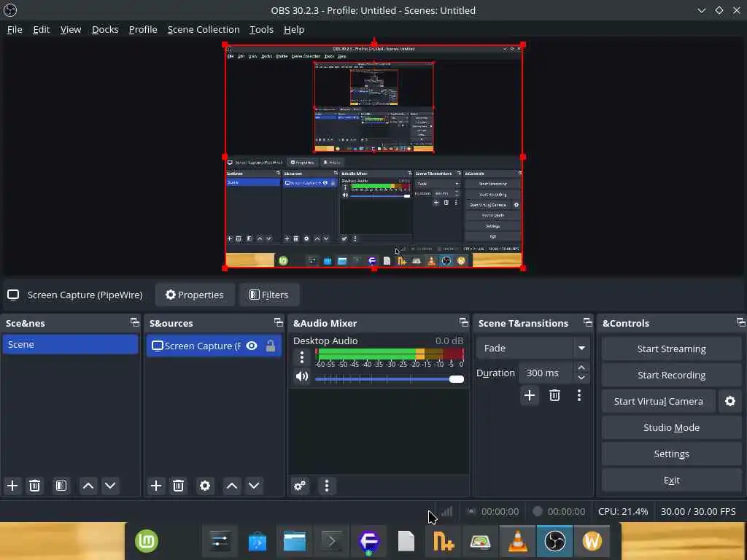
Task: Click the Exit button
Action: click(671, 480)
